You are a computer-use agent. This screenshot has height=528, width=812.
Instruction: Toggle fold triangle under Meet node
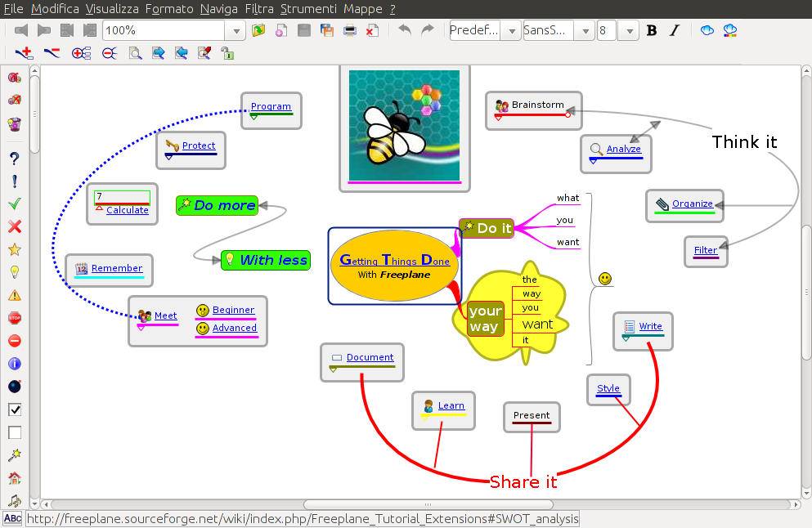(141, 328)
